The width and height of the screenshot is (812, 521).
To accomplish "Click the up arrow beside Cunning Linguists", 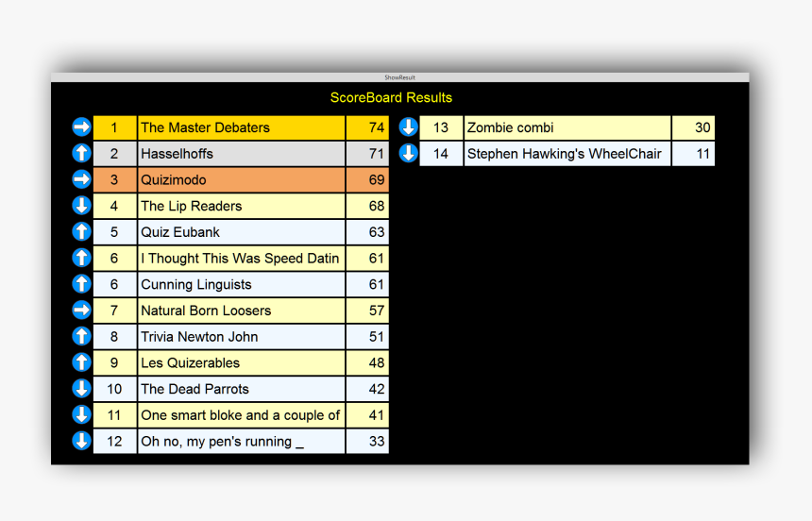I will click(x=81, y=284).
